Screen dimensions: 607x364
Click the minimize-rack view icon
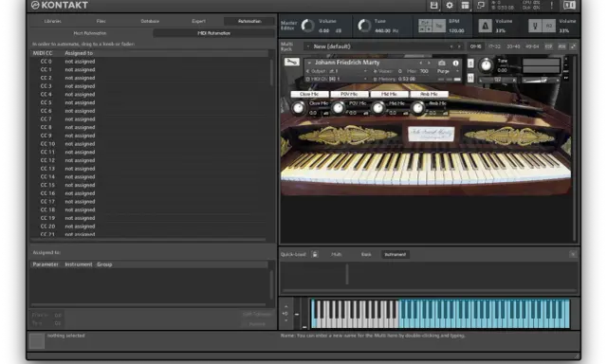pos(481,5)
